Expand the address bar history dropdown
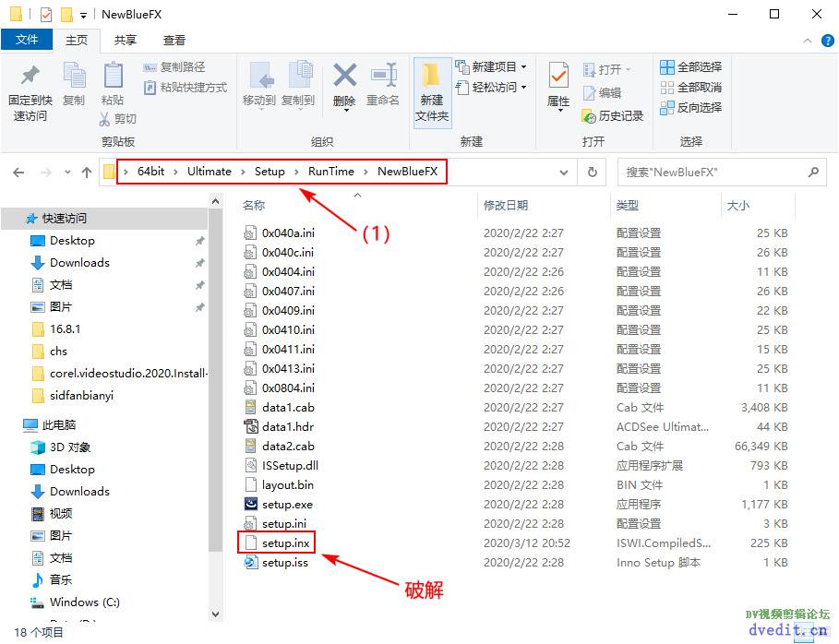The image size is (839, 644). (x=563, y=173)
